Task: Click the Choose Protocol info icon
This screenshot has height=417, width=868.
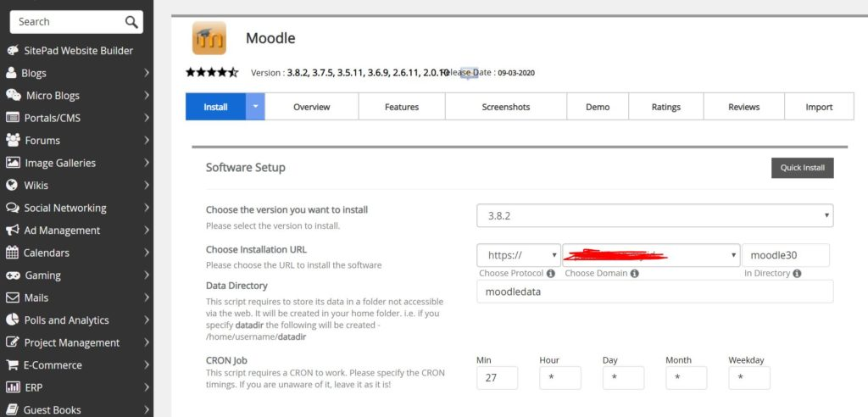Action: [550, 274]
